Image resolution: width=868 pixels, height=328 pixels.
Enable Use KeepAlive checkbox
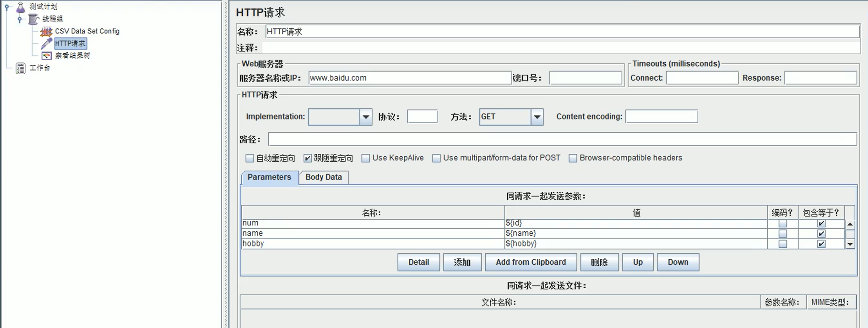(x=365, y=158)
